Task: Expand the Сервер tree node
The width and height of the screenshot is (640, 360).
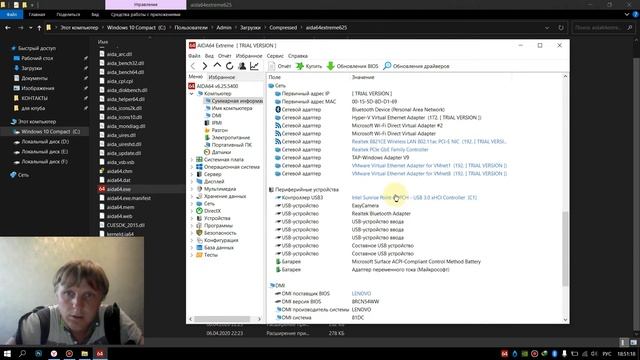Action: tap(191, 174)
